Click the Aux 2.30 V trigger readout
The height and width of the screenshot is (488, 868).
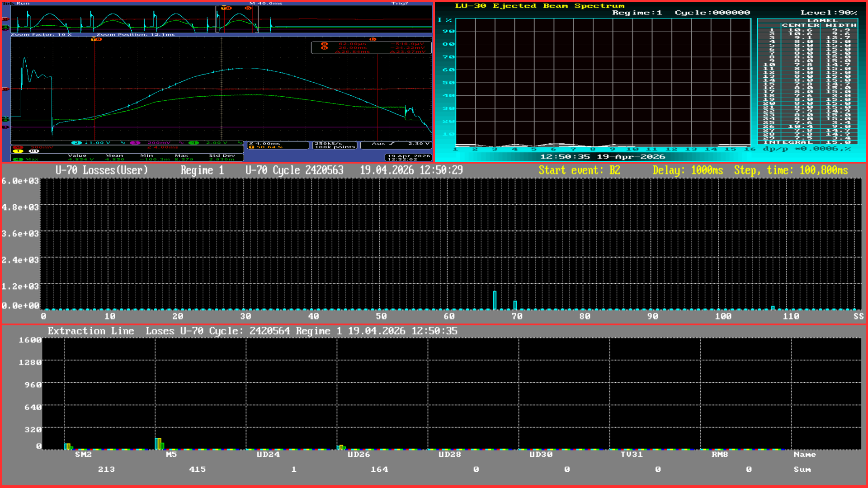pos(396,145)
